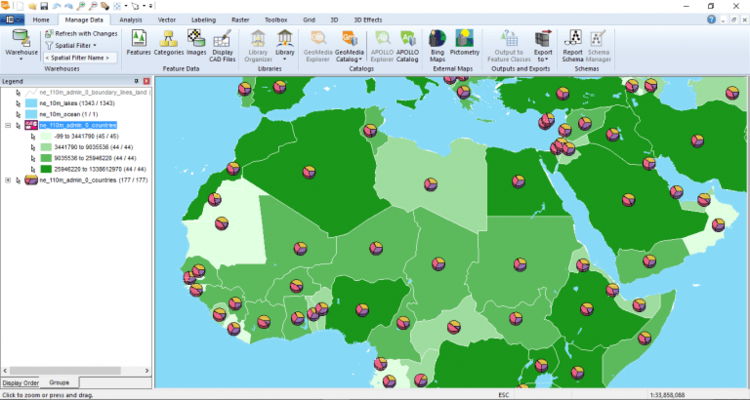Expand the bottom ne_110m_admin_0_countries pie chart entry
This screenshot has height=400, width=750.
(8, 181)
